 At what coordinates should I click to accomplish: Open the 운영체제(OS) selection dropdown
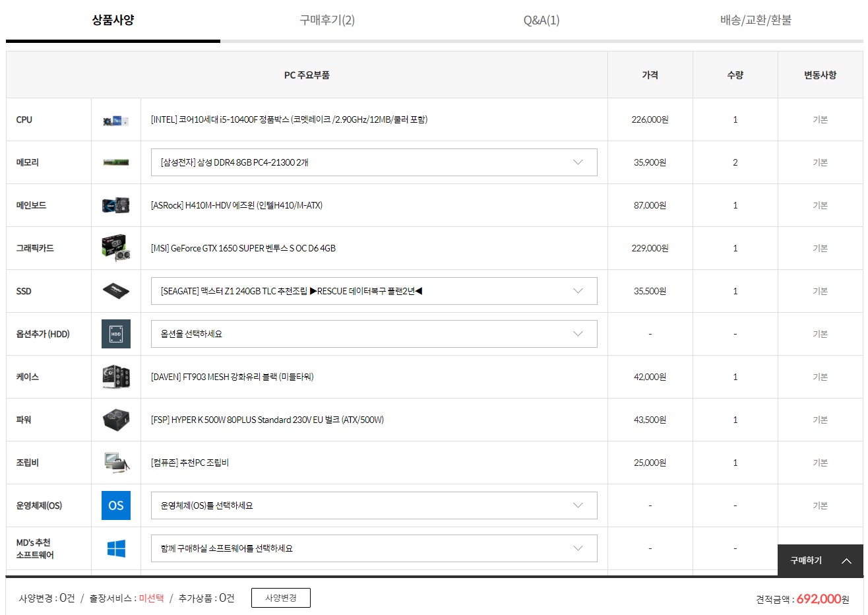(374, 505)
